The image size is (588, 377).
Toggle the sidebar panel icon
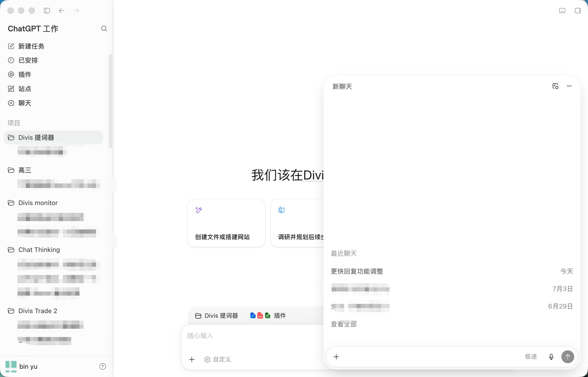click(x=47, y=11)
